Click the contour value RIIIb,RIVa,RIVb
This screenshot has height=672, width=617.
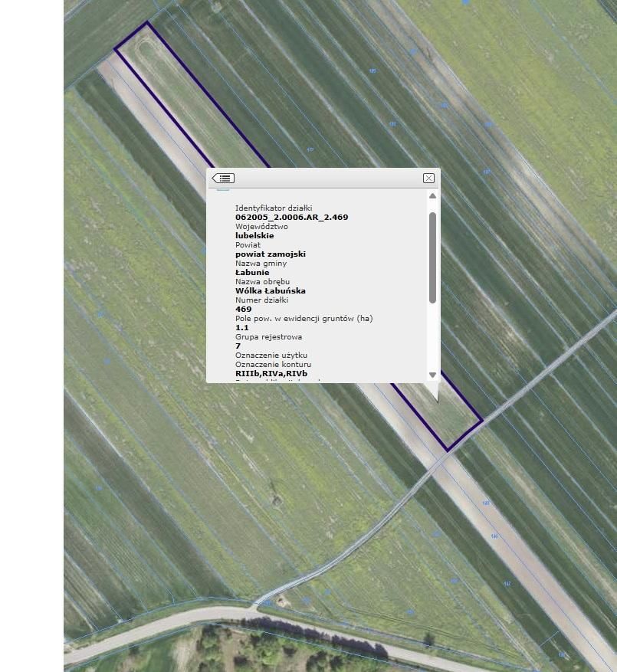[x=271, y=374]
